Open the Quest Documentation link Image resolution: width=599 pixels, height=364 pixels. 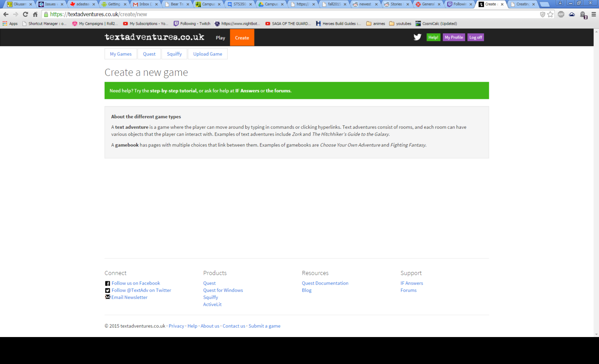(325, 283)
